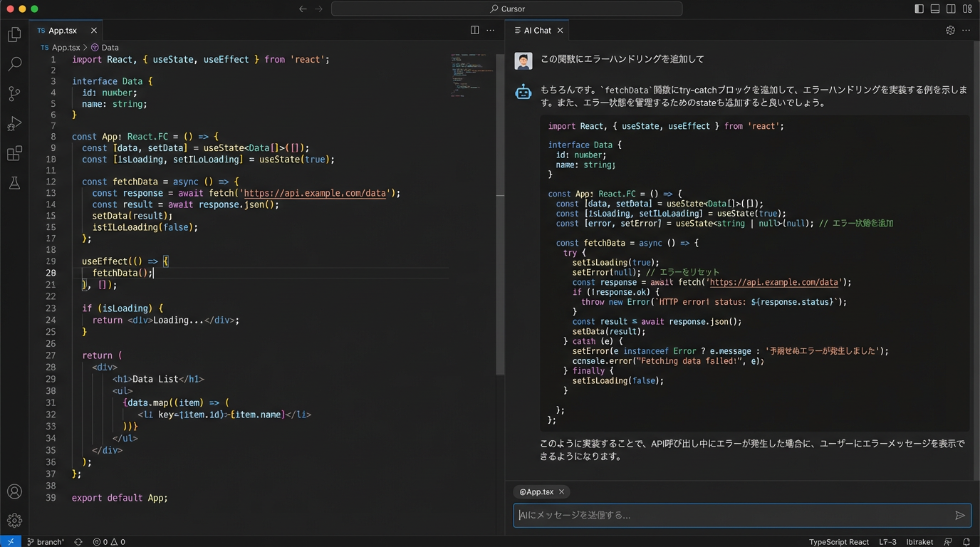Click the branch sync icon in status bar
The width and height of the screenshot is (980, 547).
[x=78, y=541]
